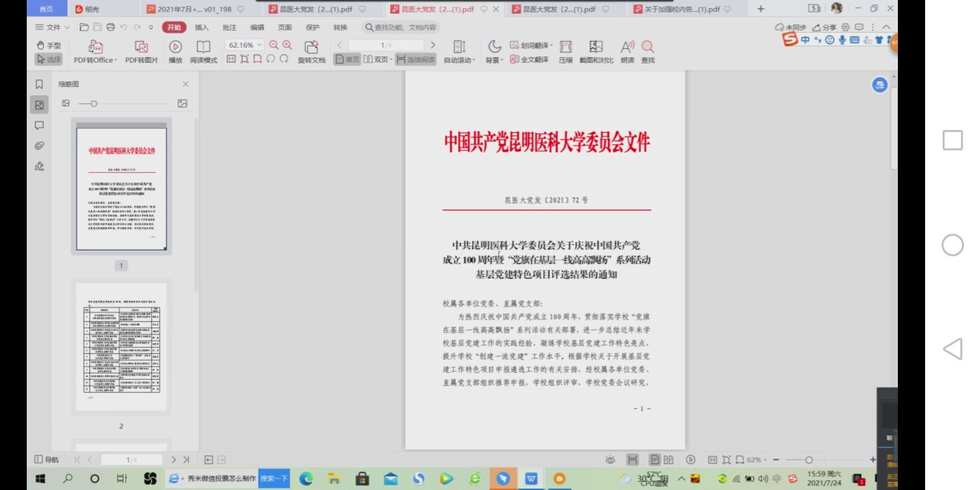Screen dimensions: 980x490
Task: Adjust the thumbnail size slider
Action: click(94, 104)
